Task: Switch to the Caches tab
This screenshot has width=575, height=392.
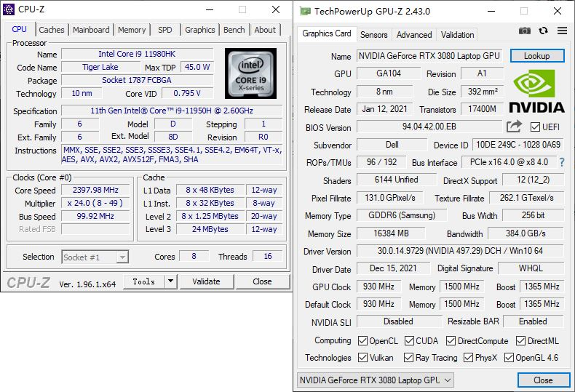Action: coord(52,30)
